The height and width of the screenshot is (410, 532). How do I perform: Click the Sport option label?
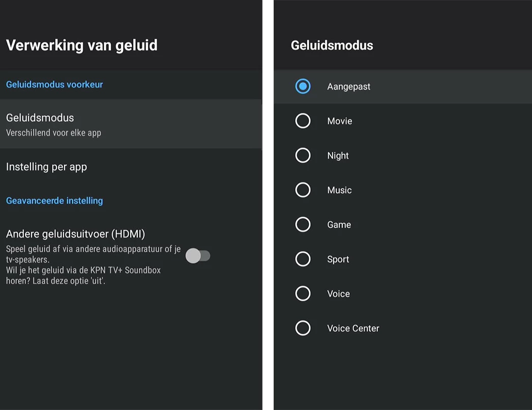coord(338,259)
